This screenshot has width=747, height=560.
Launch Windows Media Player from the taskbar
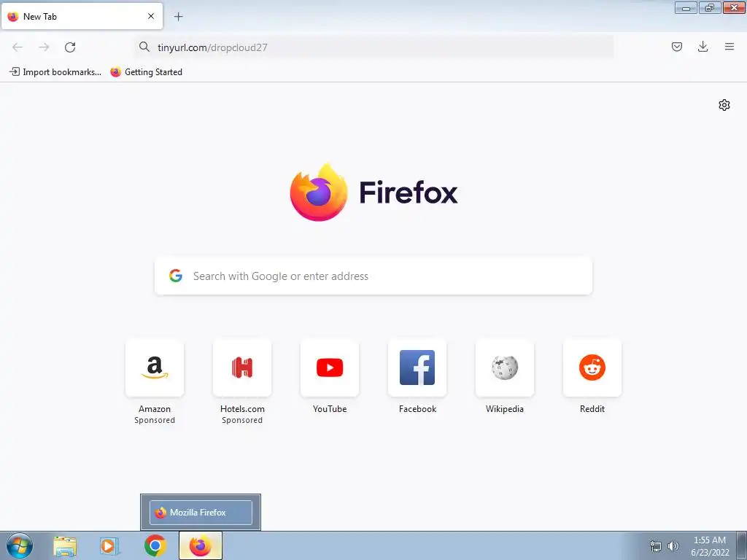[109, 546]
